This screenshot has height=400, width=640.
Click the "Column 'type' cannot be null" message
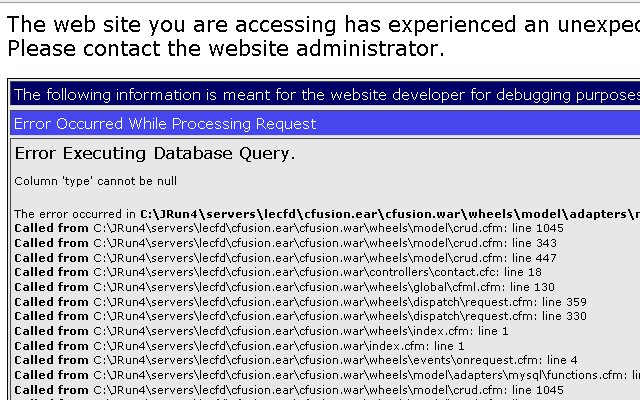click(96, 181)
